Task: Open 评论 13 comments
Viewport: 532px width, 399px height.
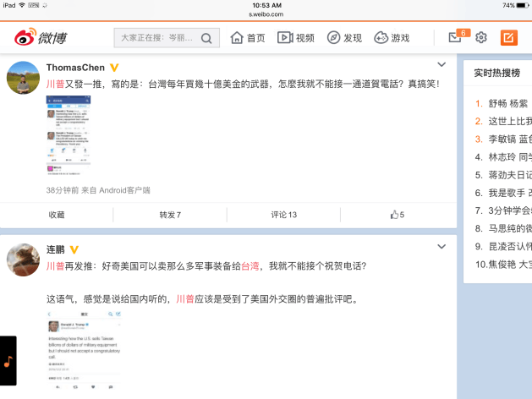Action: pos(283,215)
